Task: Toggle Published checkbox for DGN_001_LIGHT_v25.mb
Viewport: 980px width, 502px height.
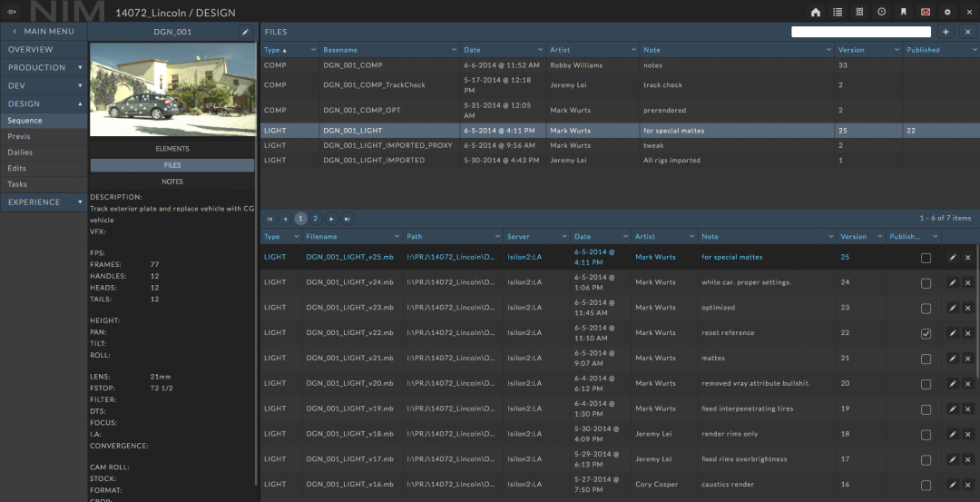Action: coord(926,258)
